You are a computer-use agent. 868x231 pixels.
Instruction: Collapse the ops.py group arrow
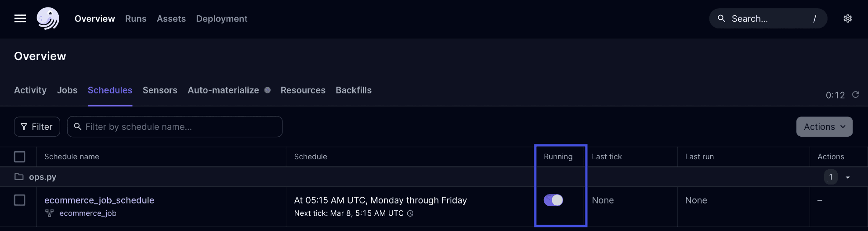(x=848, y=177)
